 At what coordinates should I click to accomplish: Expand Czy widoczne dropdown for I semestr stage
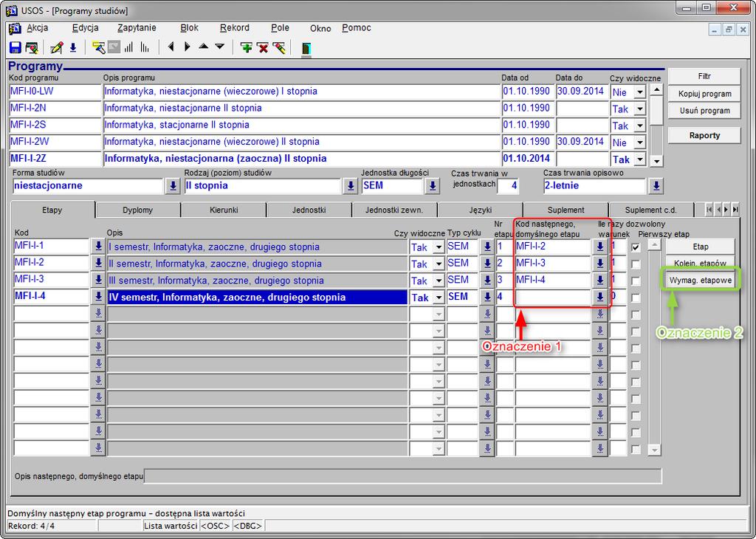point(439,247)
